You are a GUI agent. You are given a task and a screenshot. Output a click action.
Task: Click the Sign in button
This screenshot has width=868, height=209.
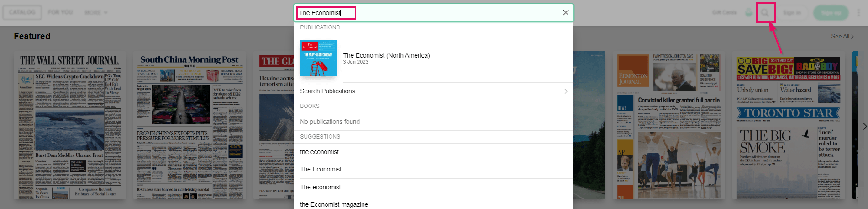pyautogui.click(x=792, y=12)
